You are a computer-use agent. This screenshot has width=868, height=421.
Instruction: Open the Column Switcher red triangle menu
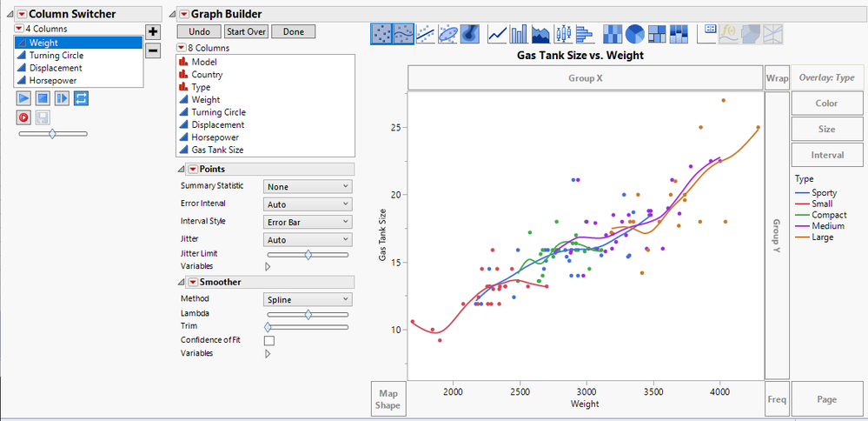coord(22,14)
